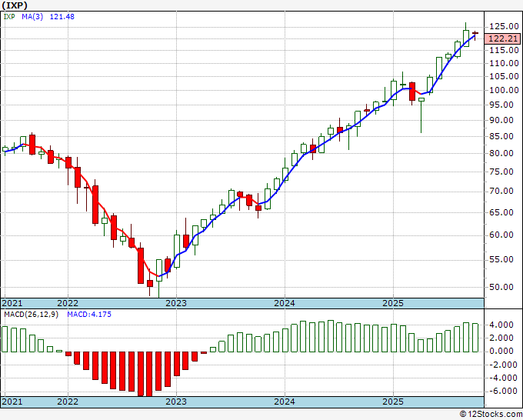Click the IXP legend label
523x420 pixels.
[9, 17]
